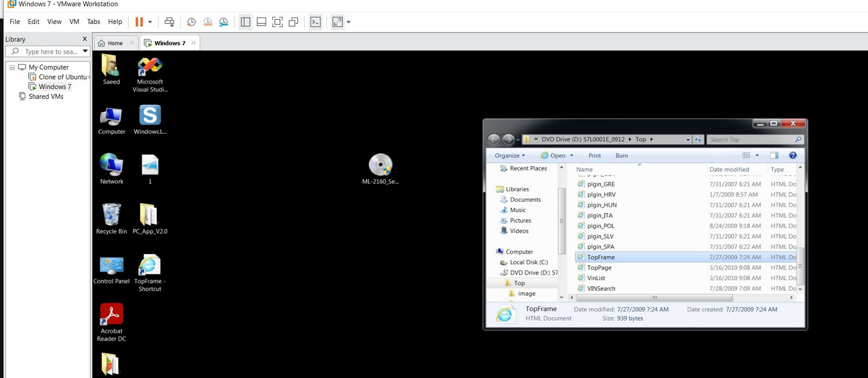This screenshot has height=378, width=868.
Task: Open the VMware Help menu
Action: coord(115,22)
